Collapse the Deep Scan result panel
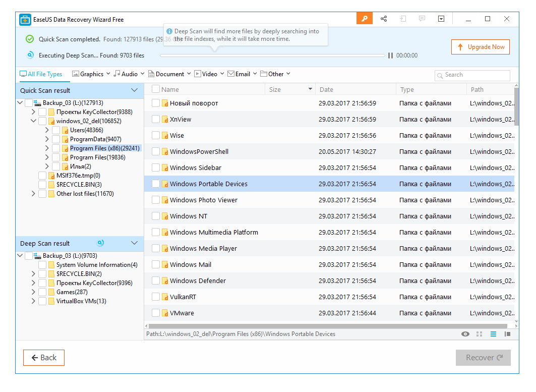Viewport: 536px width, 392px height. tap(134, 243)
